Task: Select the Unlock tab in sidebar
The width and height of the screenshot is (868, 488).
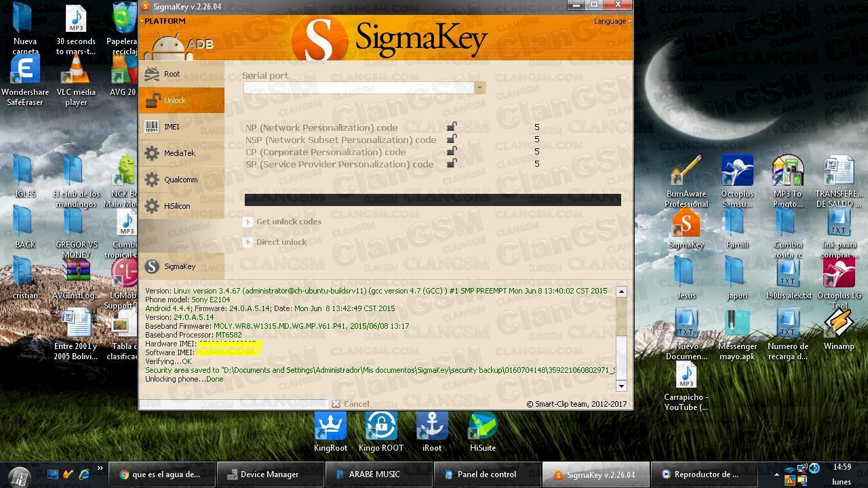Action: (181, 100)
